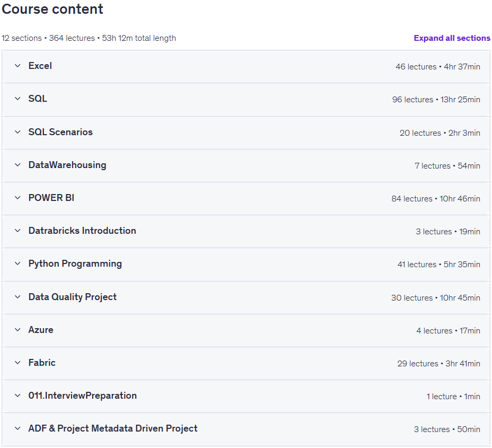Expand the DataWarehousing section chevron

[x=17, y=165]
